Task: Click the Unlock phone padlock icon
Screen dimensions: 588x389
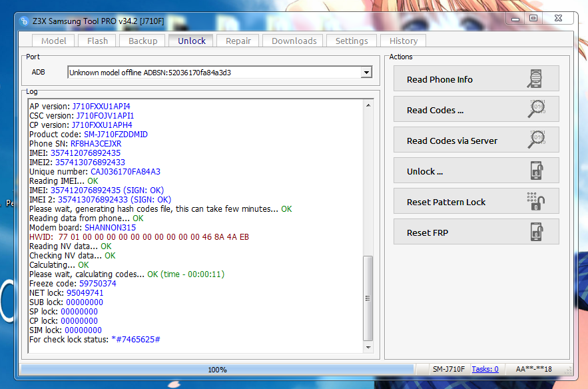Action: pos(537,171)
